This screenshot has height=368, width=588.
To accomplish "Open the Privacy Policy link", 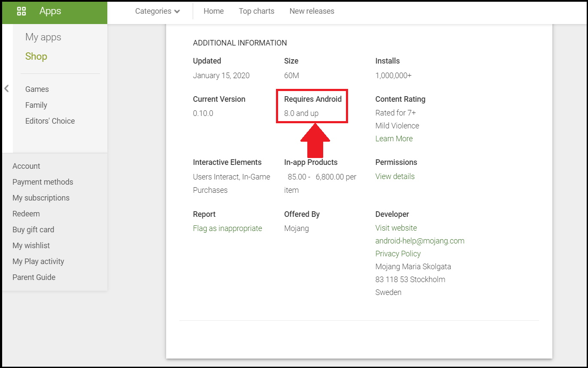I will tap(398, 254).
